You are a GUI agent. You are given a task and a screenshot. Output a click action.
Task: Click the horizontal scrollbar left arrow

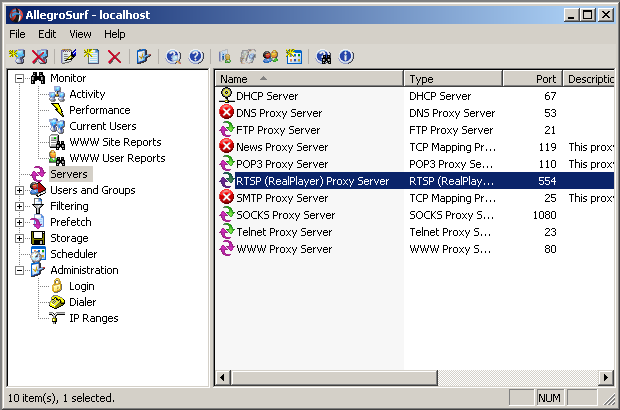point(223,378)
